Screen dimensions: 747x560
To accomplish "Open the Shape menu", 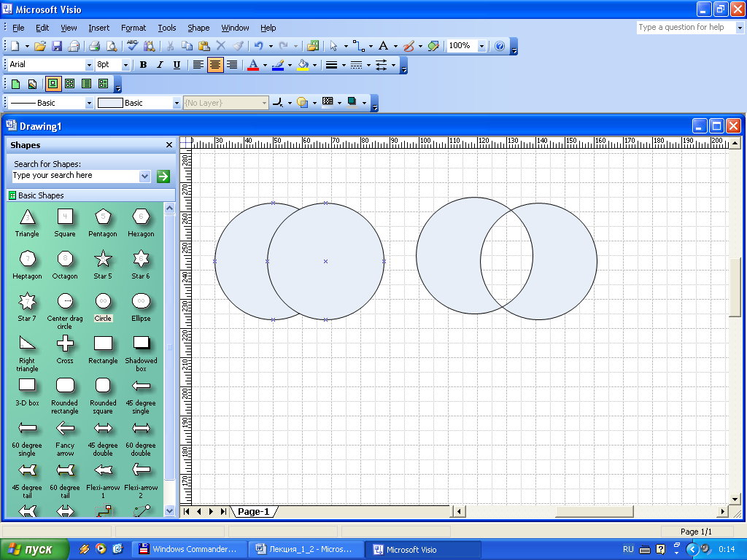I will click(x=198, y=28).
